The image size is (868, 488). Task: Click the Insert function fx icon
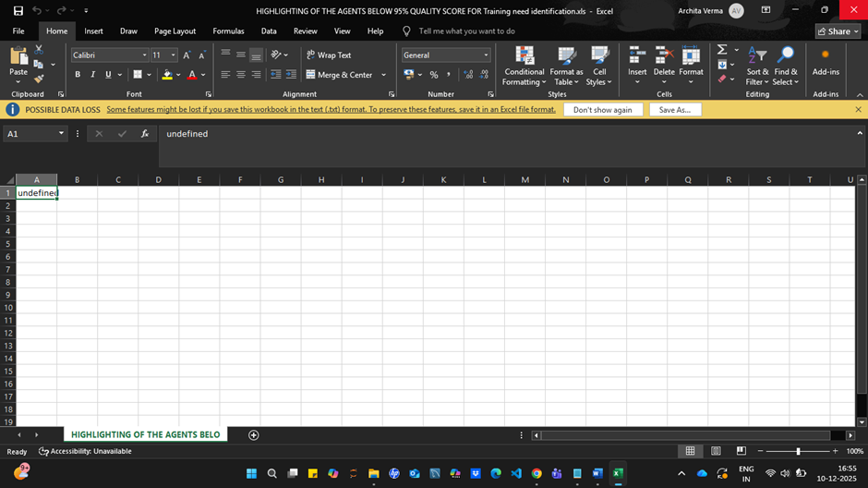pyautogui.click(x=145, y=134)
